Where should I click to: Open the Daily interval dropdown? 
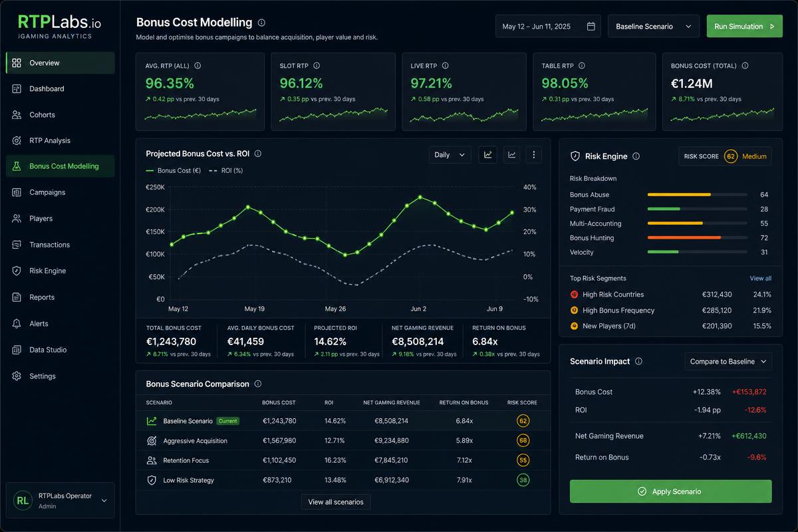click(450, 155)
